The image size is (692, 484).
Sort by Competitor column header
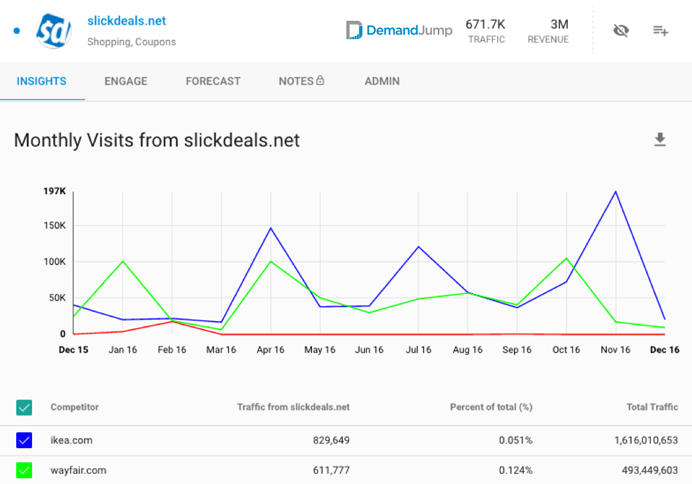click(x=75, y=407)
